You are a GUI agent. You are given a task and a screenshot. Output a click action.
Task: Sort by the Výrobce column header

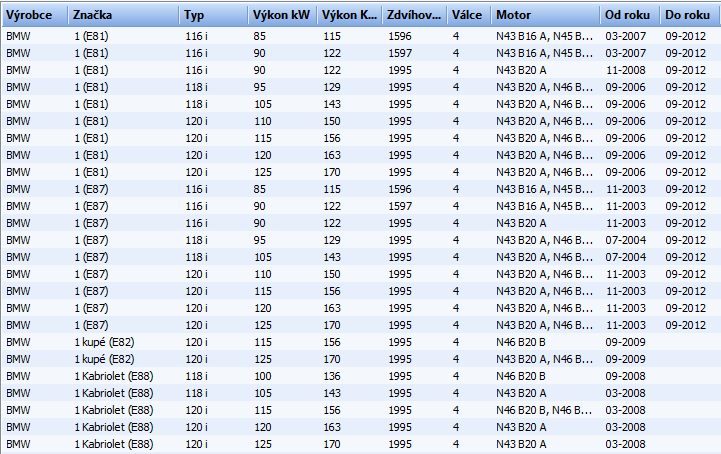tap(34, 15)
